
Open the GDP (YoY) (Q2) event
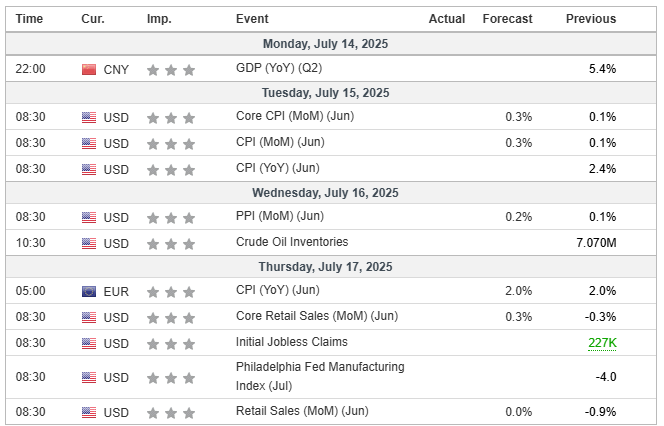coord(279,69)
